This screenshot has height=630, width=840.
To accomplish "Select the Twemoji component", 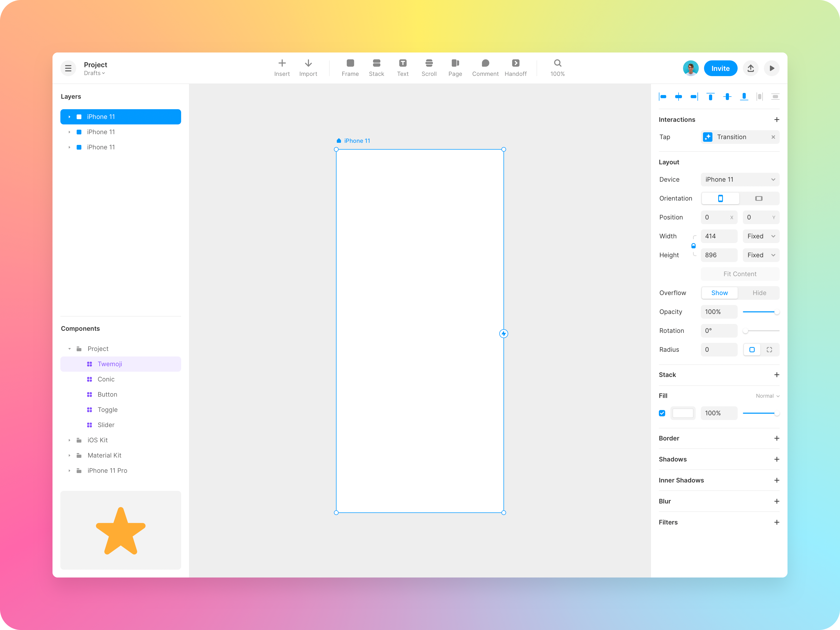I will (x=120, y=364).
